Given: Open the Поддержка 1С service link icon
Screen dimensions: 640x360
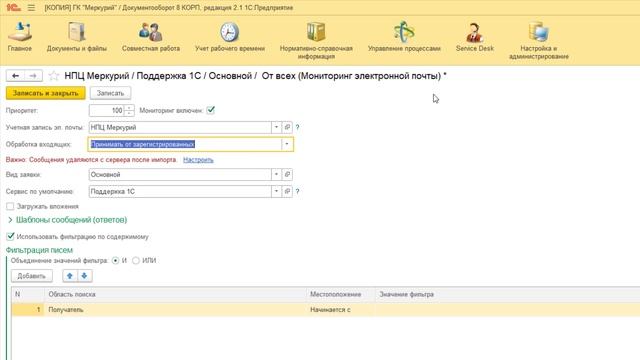Looking at the screenshot, I should pyautogui.click(x=287, y=191).
